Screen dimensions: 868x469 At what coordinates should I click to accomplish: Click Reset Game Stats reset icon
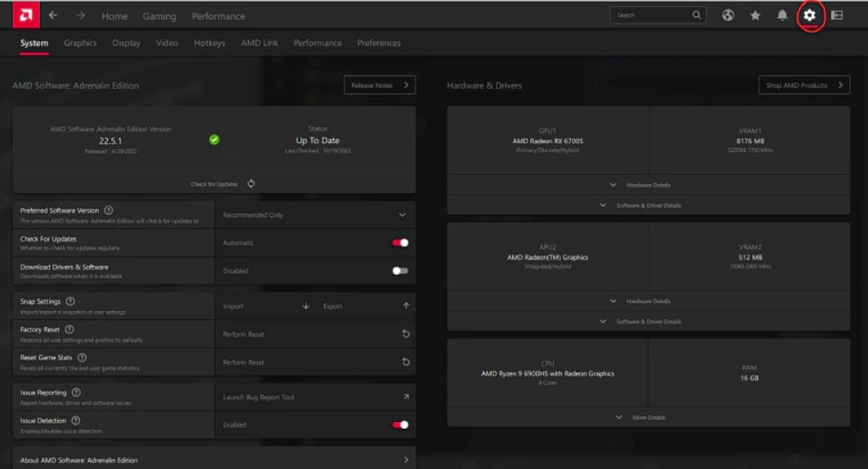406,362
